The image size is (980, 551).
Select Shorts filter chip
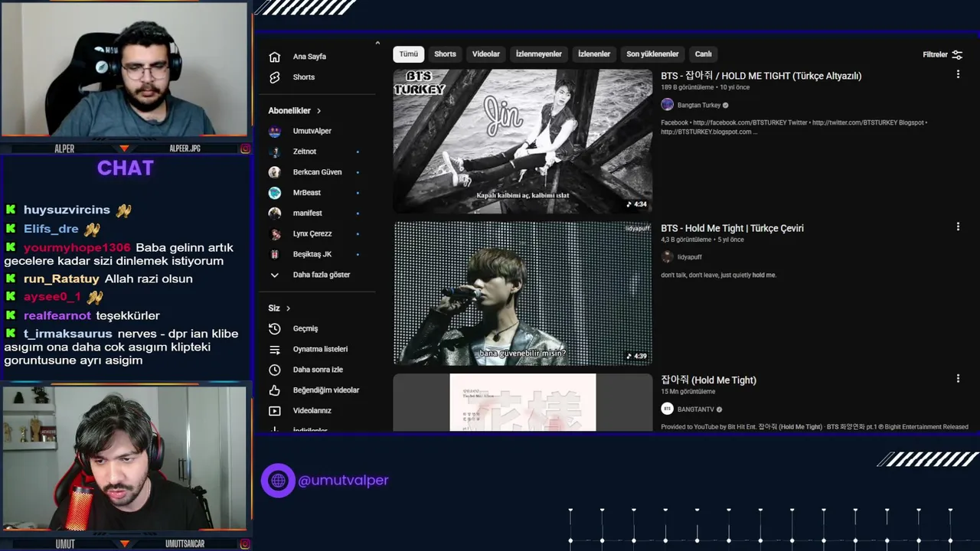click(445, 54)
